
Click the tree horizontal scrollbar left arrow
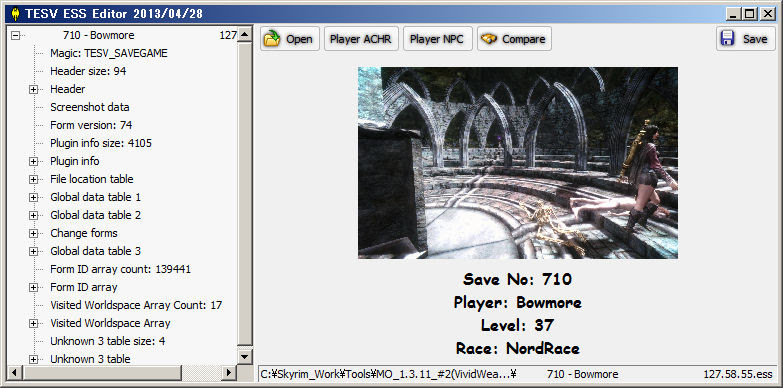(x=14, y=373)
